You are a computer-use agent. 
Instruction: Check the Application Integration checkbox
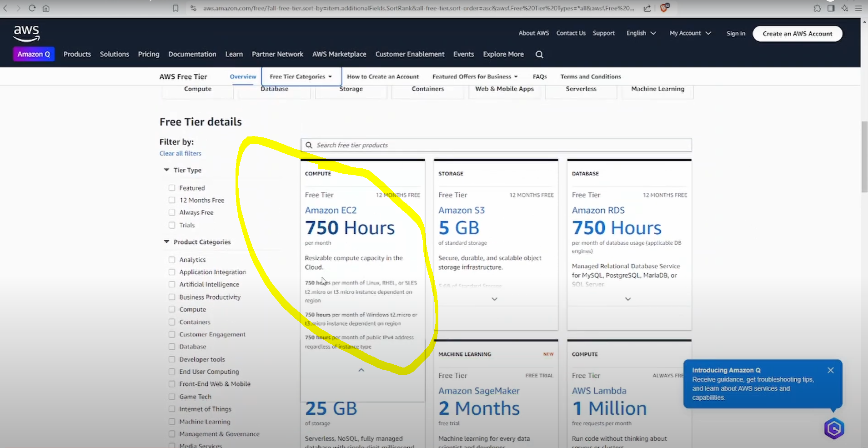(x=172, y=272)
